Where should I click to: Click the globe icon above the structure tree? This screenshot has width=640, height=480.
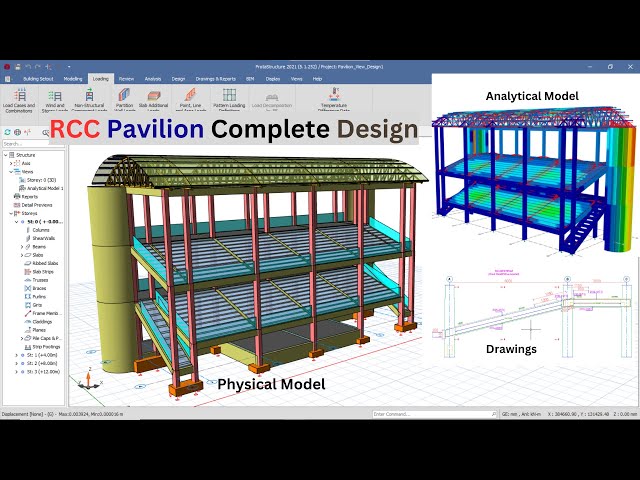[x=18, y=132]
